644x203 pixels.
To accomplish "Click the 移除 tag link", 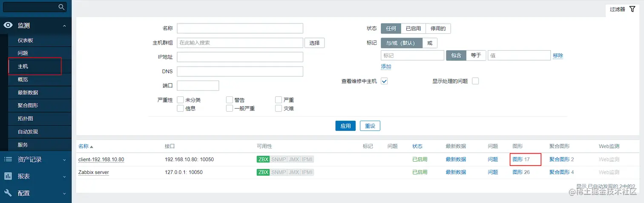I will coord(558,55).
